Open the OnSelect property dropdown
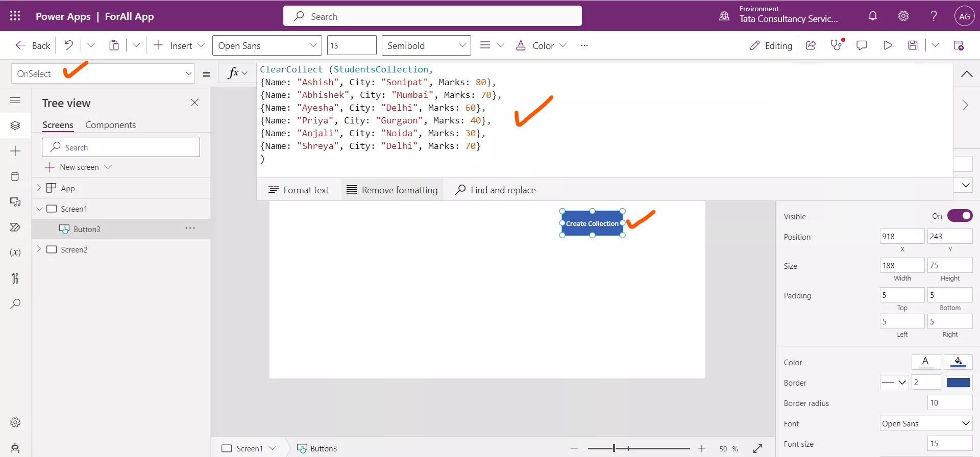 pos(103,73)
